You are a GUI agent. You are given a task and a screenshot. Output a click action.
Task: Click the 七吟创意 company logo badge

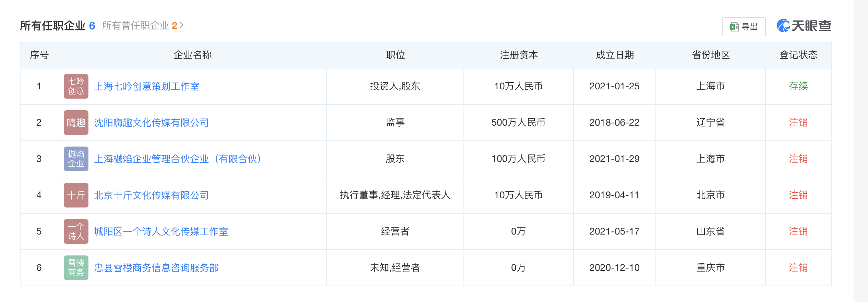point(76,86)
